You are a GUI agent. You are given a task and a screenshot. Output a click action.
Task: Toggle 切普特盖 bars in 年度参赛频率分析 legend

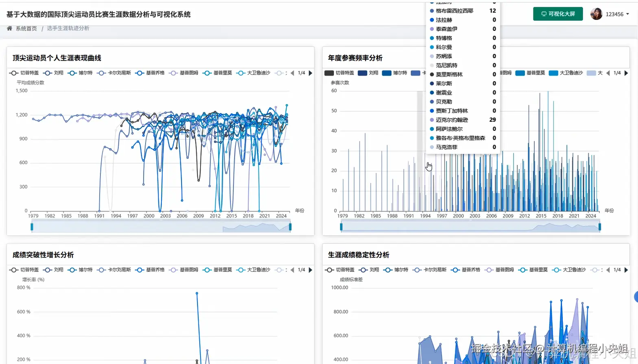point(340,73)
